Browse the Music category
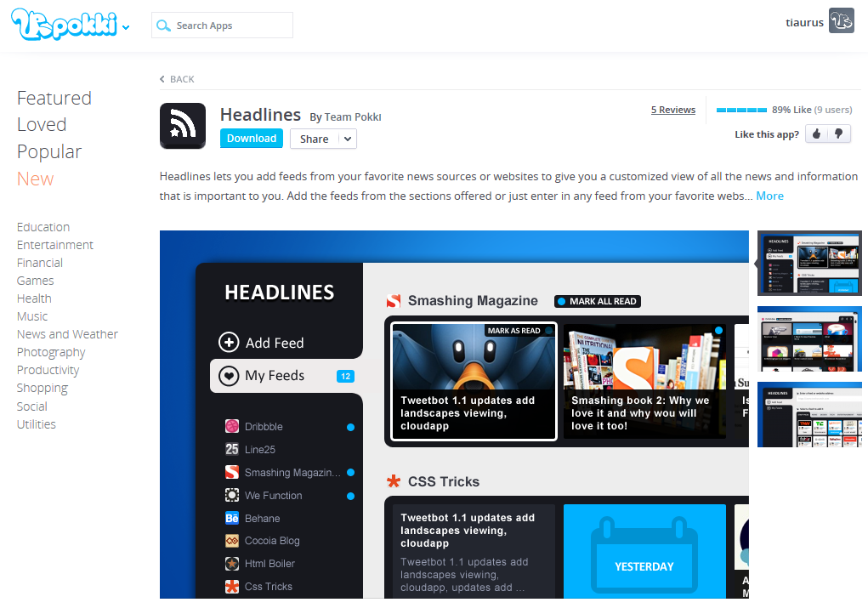Viewport: 868px width, 608px height. pyautogui.click(x=32, y=316)
